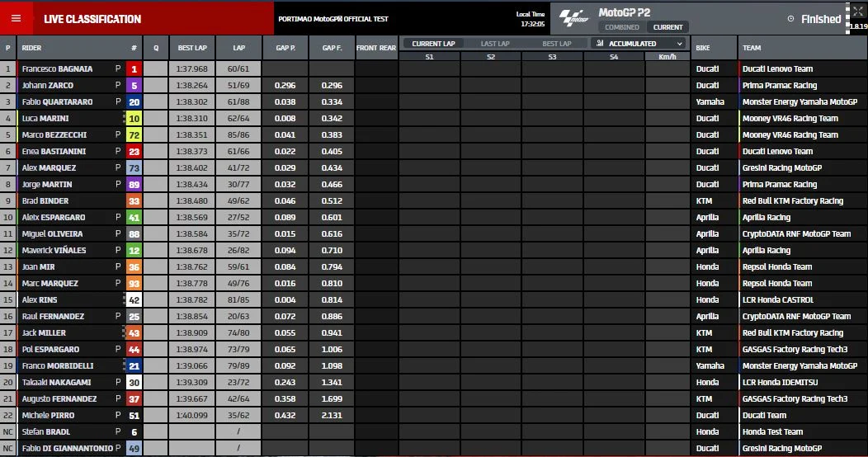Click number badge 49 for Di Giannantonio
Image resolution: width=868 pixels, height=457 pixels.
click(x=134, y=449)
